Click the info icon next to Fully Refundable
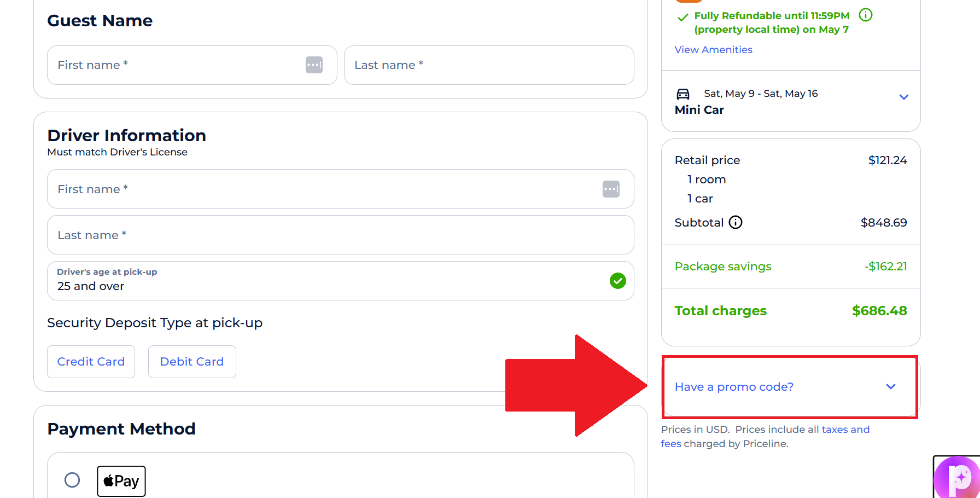Image resolution: width=980 pixels, height=498 pixels. pos(866,15)
